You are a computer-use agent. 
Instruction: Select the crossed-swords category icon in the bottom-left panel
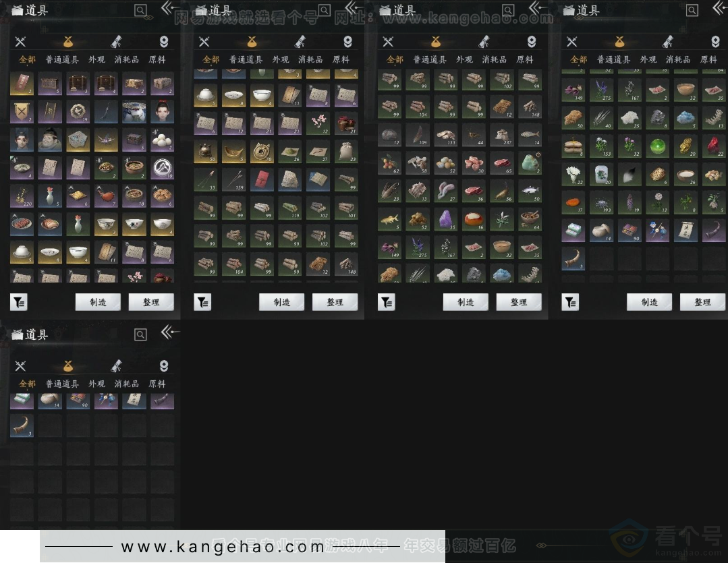coord(20,366)
